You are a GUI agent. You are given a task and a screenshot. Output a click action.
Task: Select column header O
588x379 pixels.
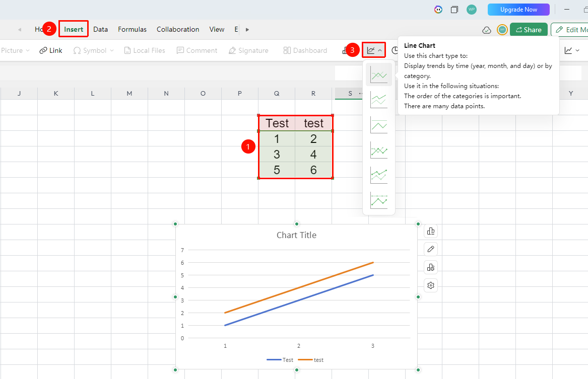pos(203,93)
